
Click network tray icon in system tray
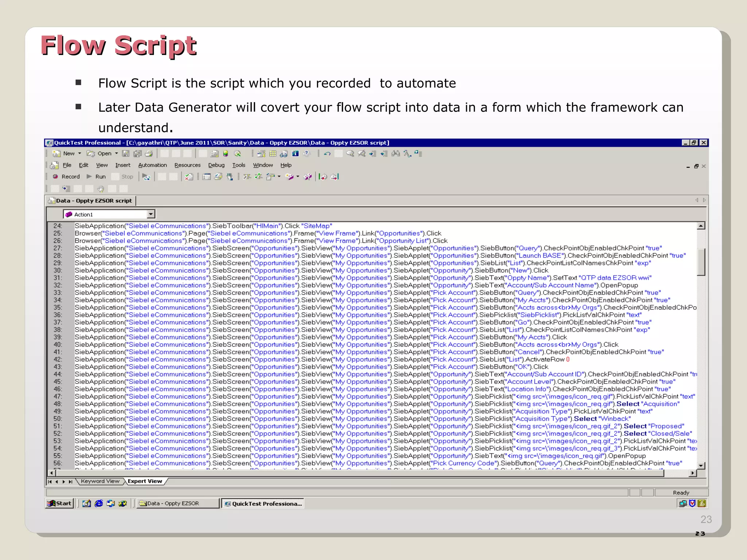point(683,503)
